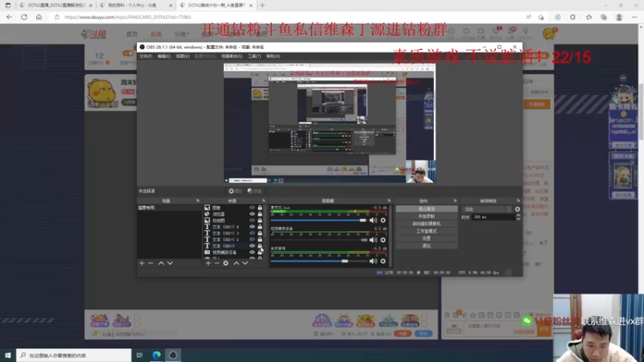The width and height of the screenshot is (644, 362).
Task: Toggle visibility of third image source row
Action: click(x=252, y=220)
